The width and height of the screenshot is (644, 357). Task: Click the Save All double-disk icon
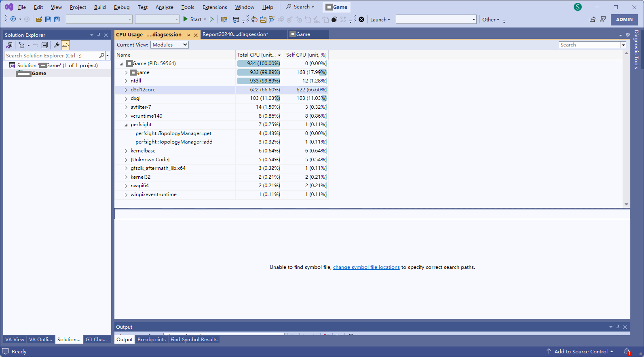[57, 19]
